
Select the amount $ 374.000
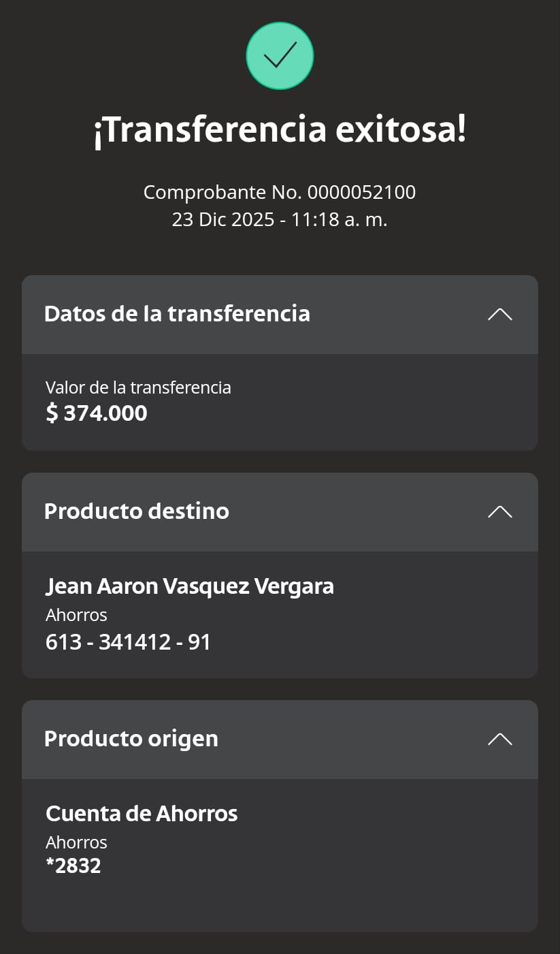point(97,413)
